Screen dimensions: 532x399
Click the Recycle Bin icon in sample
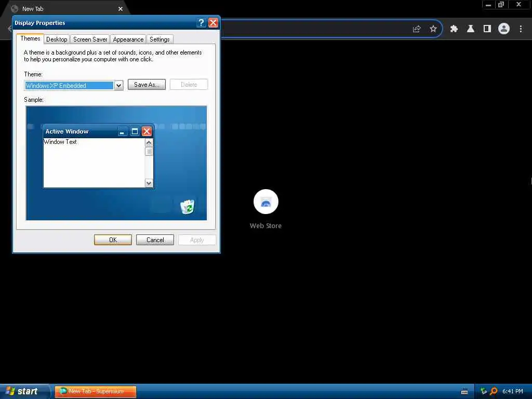pos(187,206)
